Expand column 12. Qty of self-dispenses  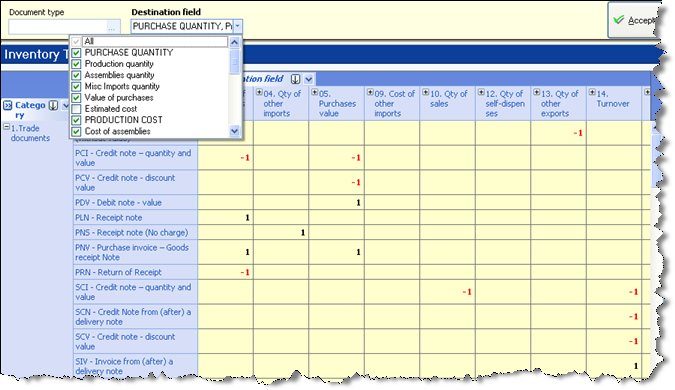pyautogui.click(x=481, y=92)
